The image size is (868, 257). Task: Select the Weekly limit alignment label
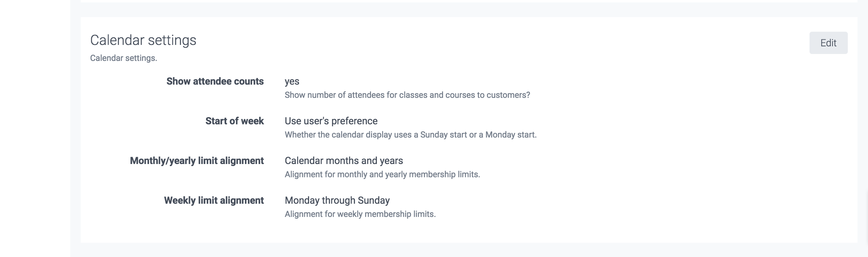(x=214, y=201)
